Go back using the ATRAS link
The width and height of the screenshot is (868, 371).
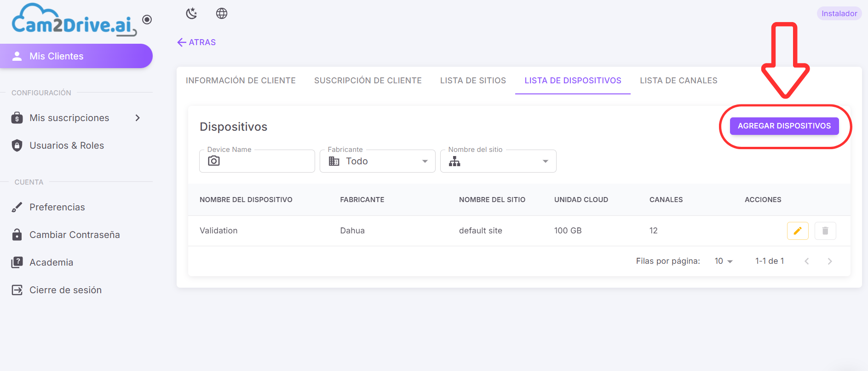coord(196,42)
